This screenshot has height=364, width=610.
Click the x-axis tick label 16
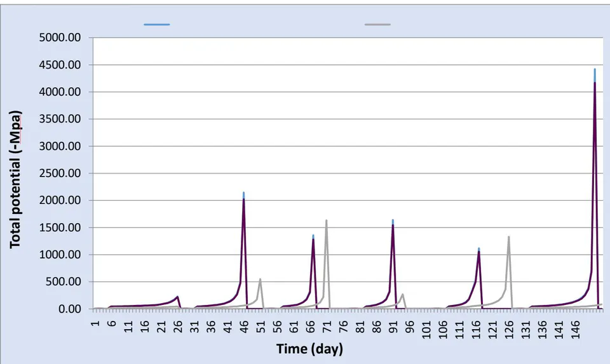(145, 327)
